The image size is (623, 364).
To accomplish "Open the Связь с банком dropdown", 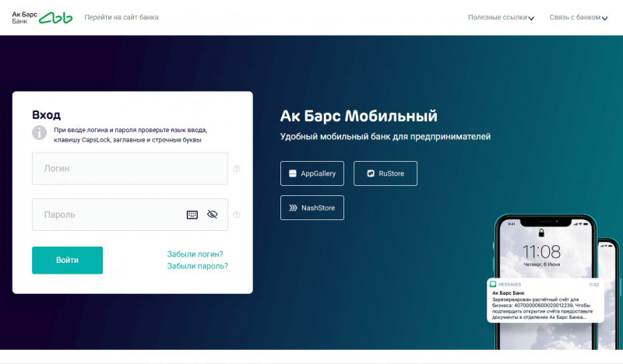I will point(579,17).
